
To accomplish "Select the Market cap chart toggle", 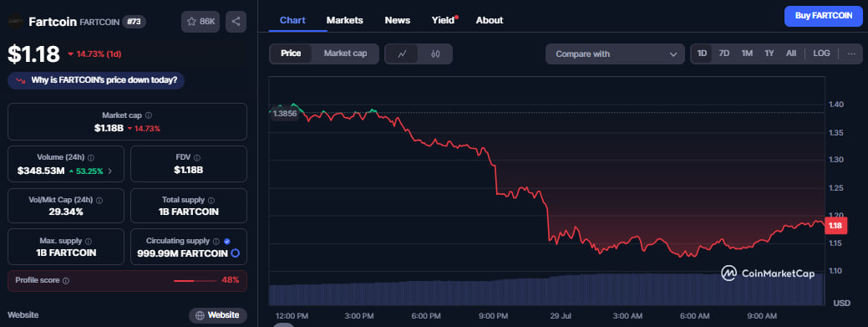I will click(x=345, y=54).
